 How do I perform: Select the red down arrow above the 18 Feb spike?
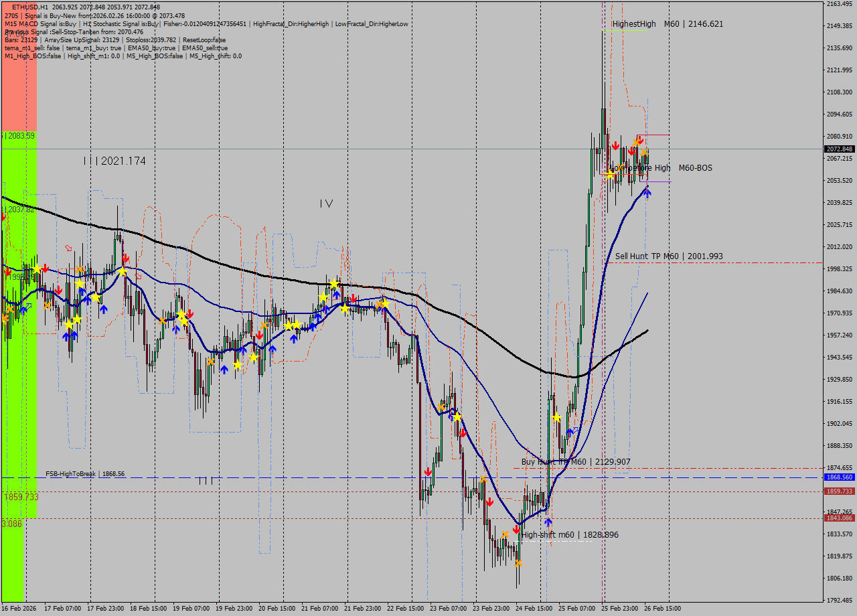tap(125, 256)
